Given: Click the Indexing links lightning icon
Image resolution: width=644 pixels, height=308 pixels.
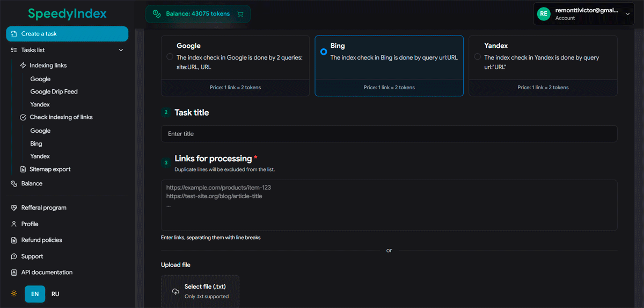Looking at the screenshot, I should [x=23, y=66].
